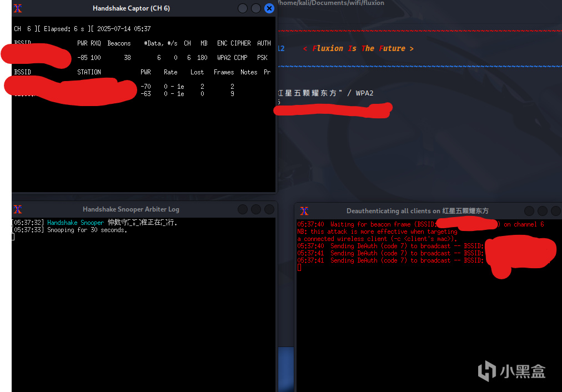Click the '-70' station power value
Viewport: 562px width, 392px height.
tap(145, 87)
